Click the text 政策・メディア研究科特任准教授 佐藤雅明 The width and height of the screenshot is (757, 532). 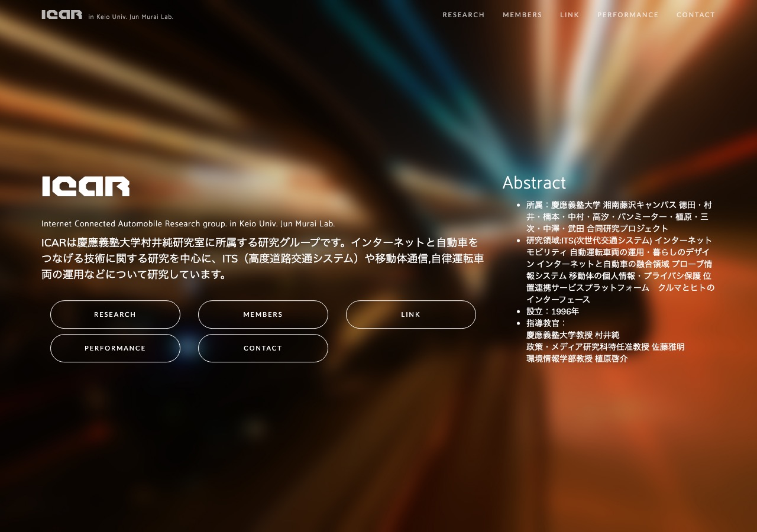point(606,347)
